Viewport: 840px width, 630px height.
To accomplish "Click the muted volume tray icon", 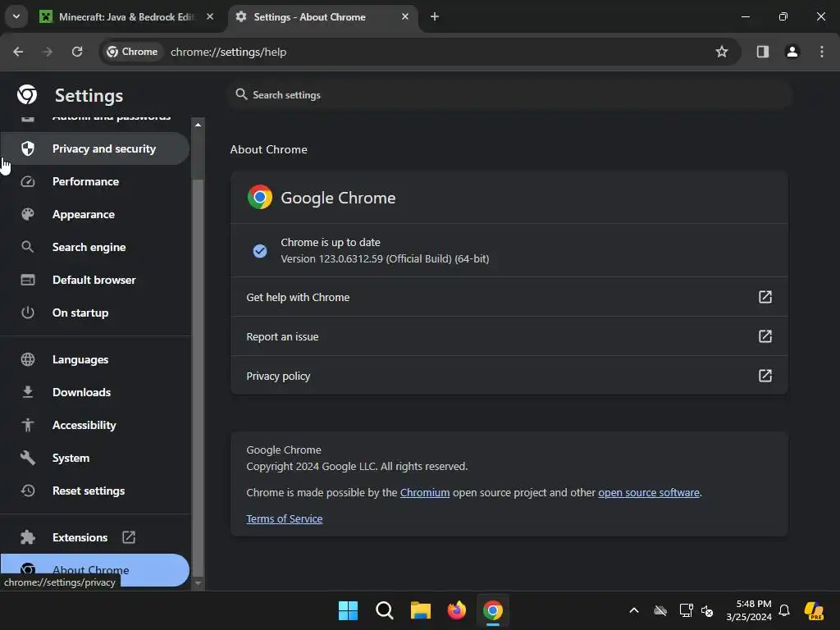I will click(707, 610).
